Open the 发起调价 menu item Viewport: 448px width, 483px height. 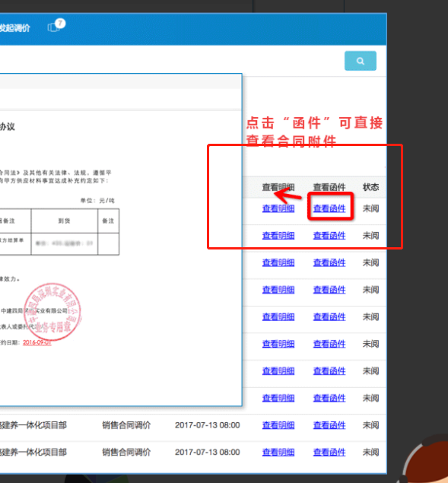click(x=14, y=28)
